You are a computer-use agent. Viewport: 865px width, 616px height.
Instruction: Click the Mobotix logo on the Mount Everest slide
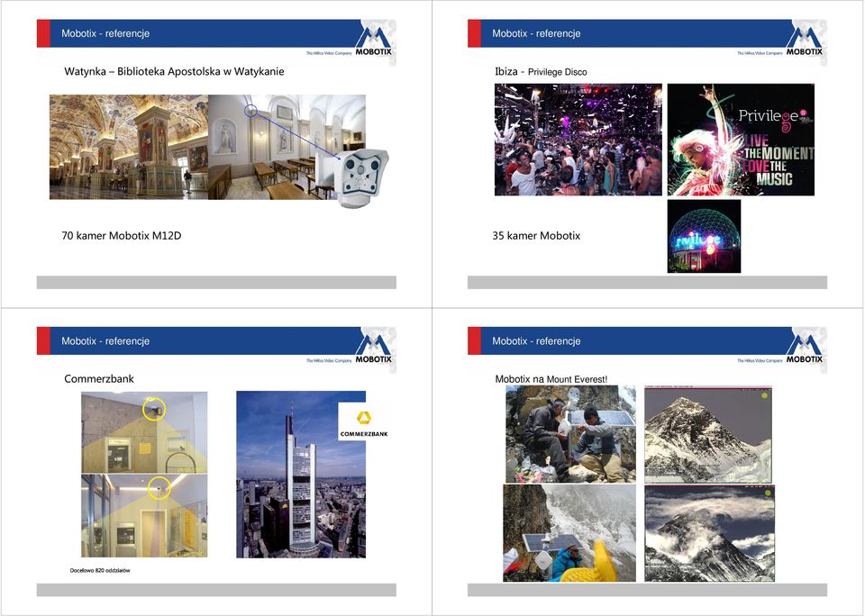[x=805, y=349]
